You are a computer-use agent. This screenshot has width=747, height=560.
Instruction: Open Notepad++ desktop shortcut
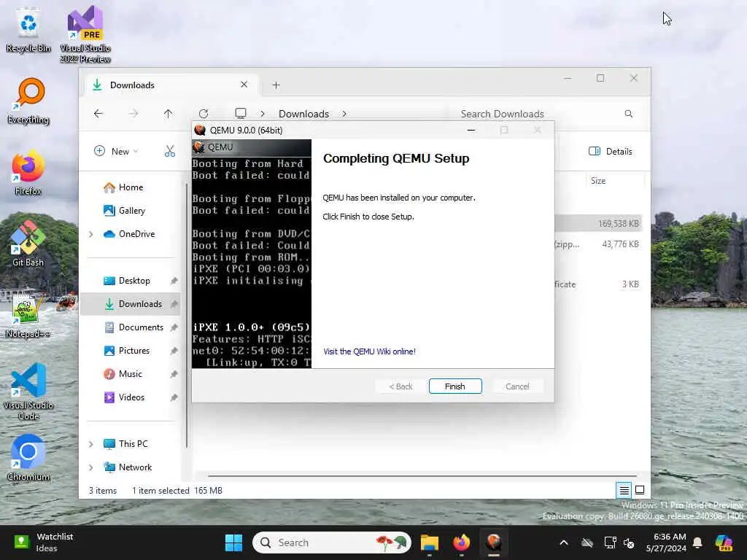click(28, 315)
